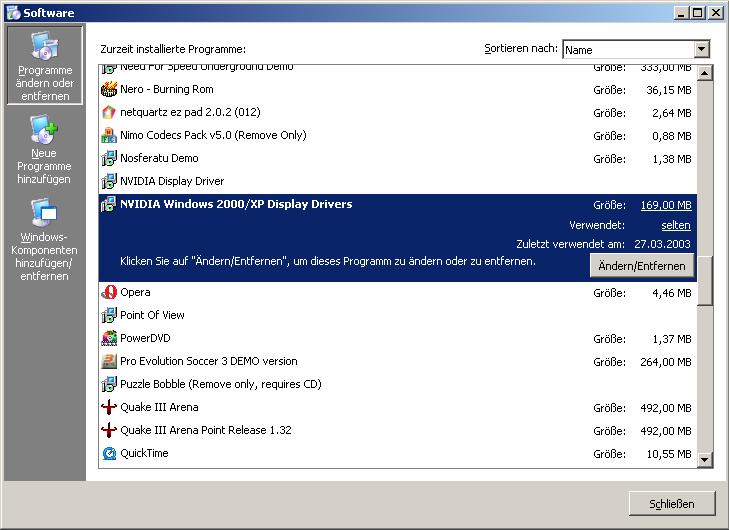Select 'Puzzle Bobble (Remove only, requires CD)'

click(398, 384)
